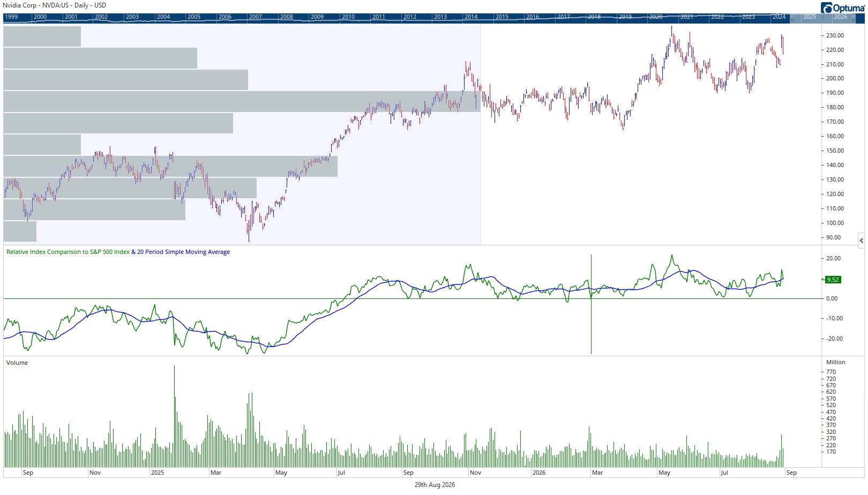
Task: Click the 2026 date axis label
Action: coord(539,472)
